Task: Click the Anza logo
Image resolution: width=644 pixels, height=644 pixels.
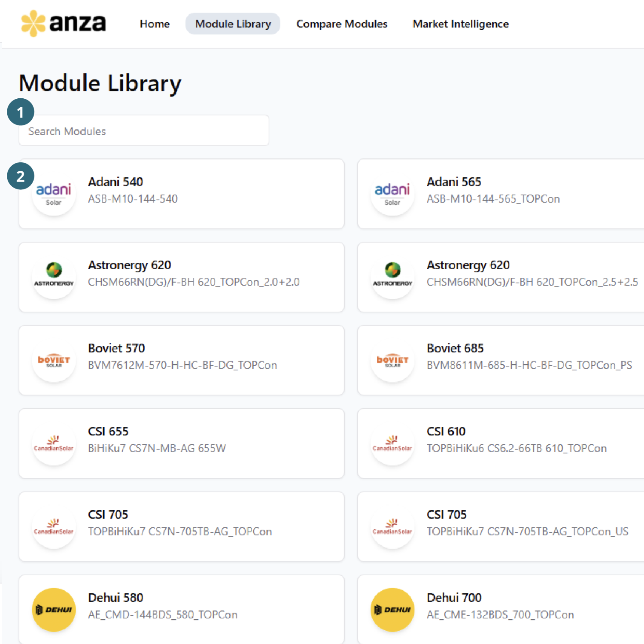Action: click(63, 23)
